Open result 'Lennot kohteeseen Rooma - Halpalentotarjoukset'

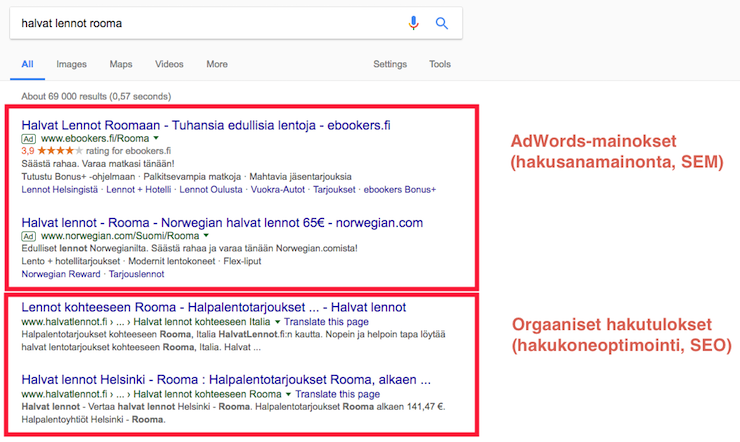(x=214, y=308)
